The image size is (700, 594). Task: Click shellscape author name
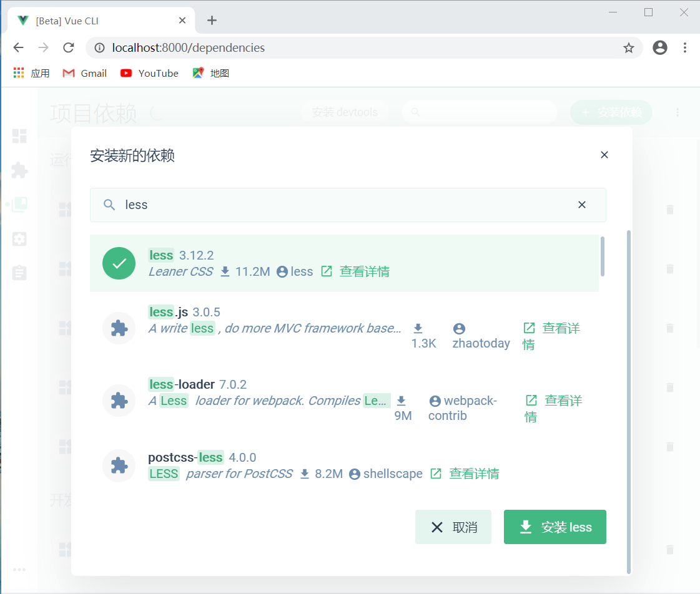point(392,474)
